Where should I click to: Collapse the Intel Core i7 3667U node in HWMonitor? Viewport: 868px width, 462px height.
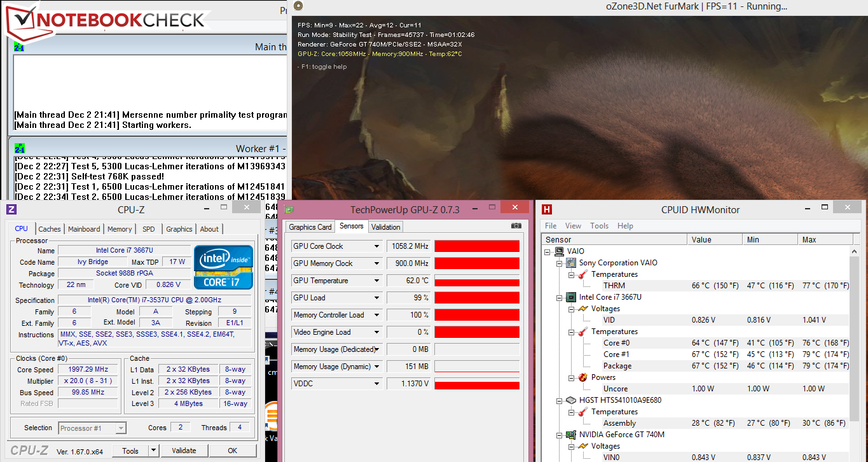click(560, 297)
